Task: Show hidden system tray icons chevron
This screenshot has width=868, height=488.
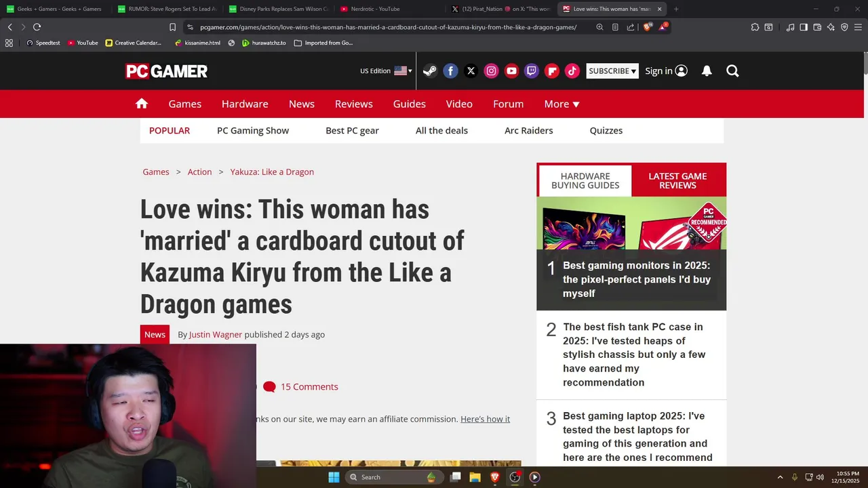Action: click(x=780, y=477)
